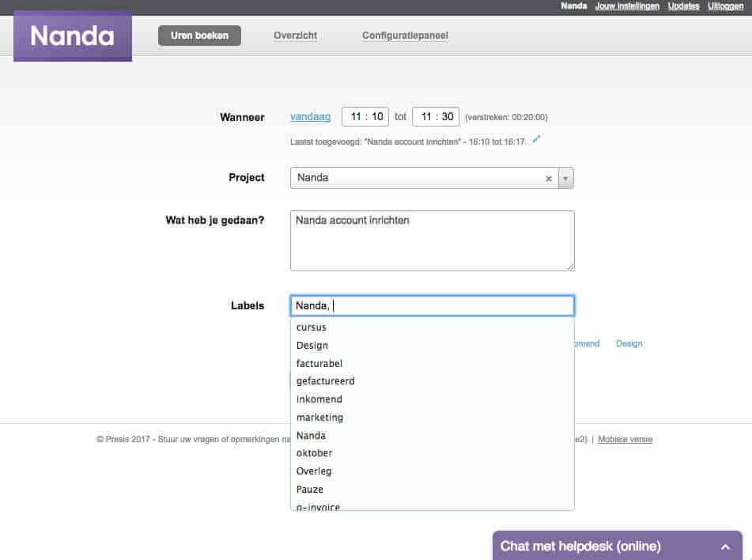Open Jouw instellingen link
Viewport: 752px width, 560px height.
click(627, 6)
